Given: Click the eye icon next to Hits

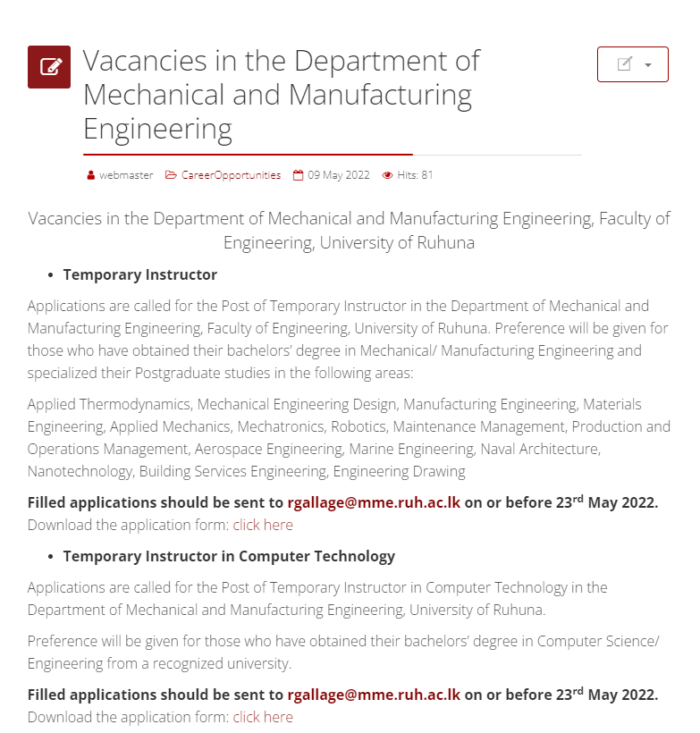Looking at the screenshot, I should 387,175.
